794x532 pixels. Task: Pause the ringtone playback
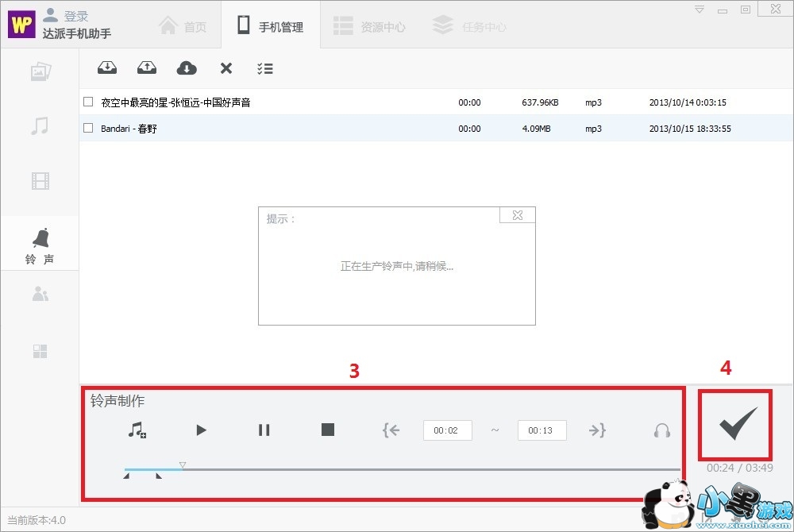(x=264, y=430)
